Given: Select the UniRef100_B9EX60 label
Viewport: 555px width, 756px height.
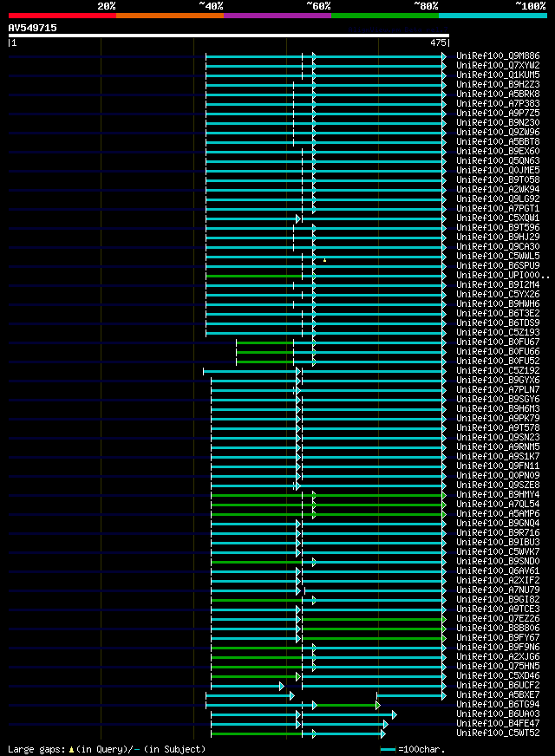Looking at the screenshot, I should (498, 152).
